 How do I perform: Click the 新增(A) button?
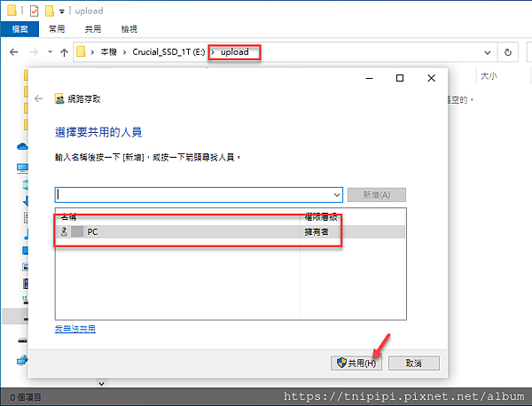point(377,195)
